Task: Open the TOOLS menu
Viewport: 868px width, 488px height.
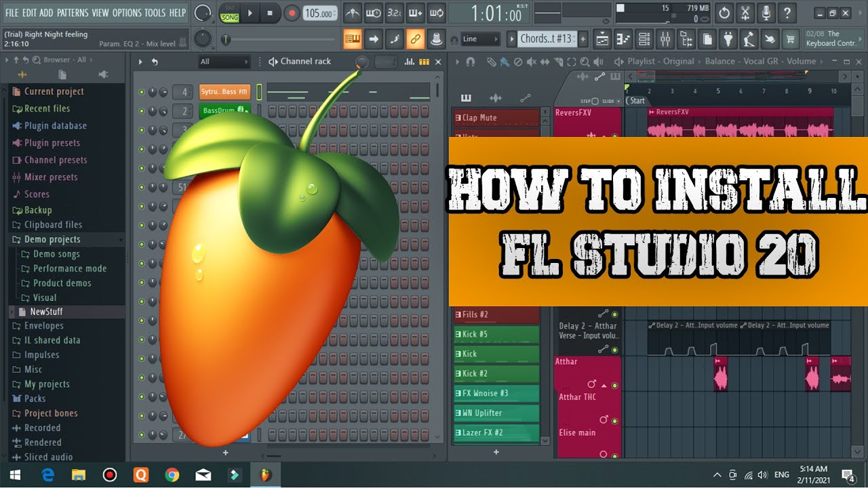Action: coord(155,13)
